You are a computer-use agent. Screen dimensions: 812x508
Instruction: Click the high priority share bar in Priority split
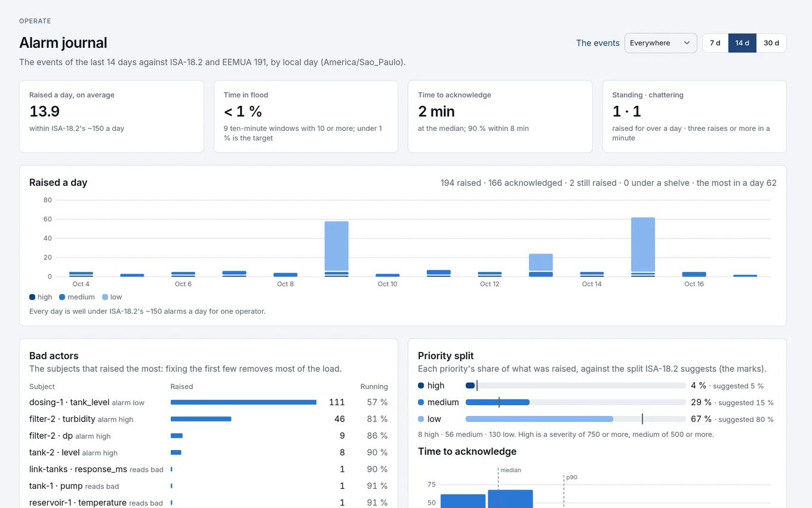576,385
